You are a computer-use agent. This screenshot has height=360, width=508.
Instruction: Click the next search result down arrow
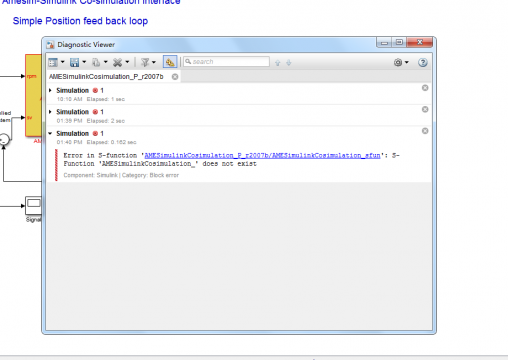pyautogui.click(x=289, y=63)
